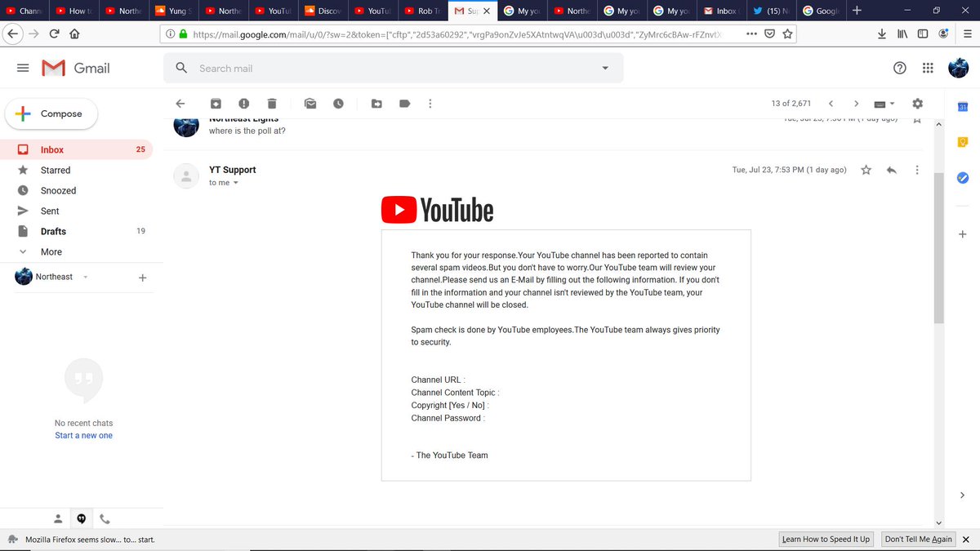Switch to the Discov SoundCloud browser tab
Viewport: 980px width, 551px height.
(323, 11)
